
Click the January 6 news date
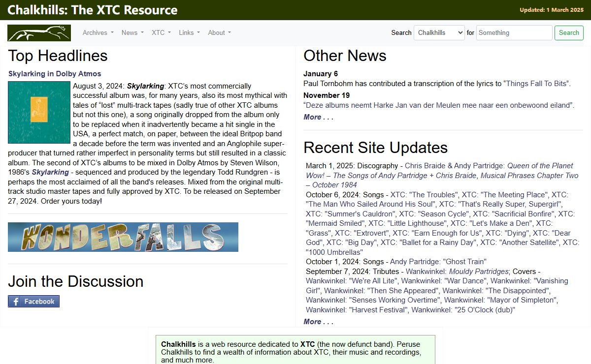(x=321, y=74)
